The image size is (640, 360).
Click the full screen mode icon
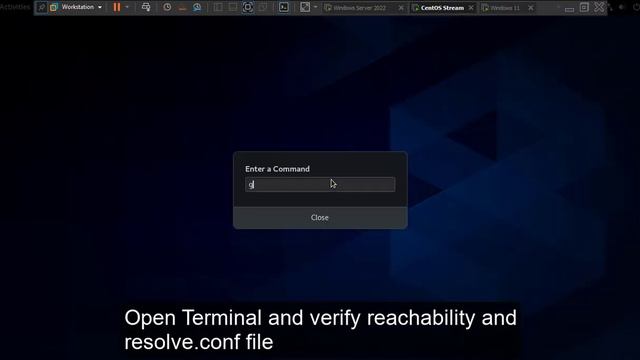coord(248,7)
